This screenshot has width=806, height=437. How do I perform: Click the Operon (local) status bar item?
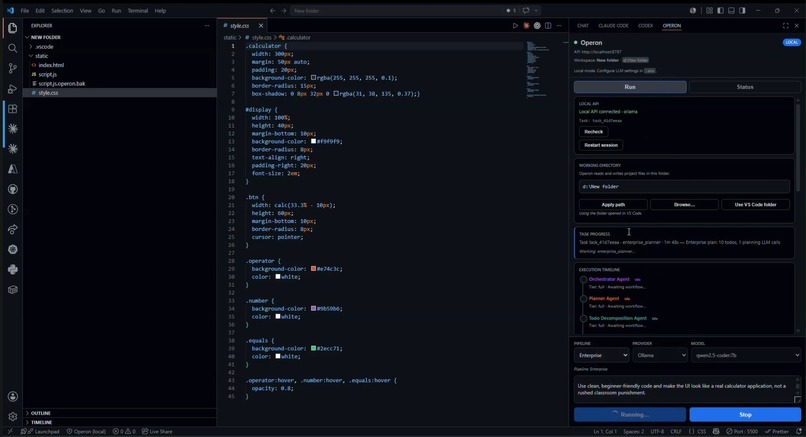(x=86, y=431)
